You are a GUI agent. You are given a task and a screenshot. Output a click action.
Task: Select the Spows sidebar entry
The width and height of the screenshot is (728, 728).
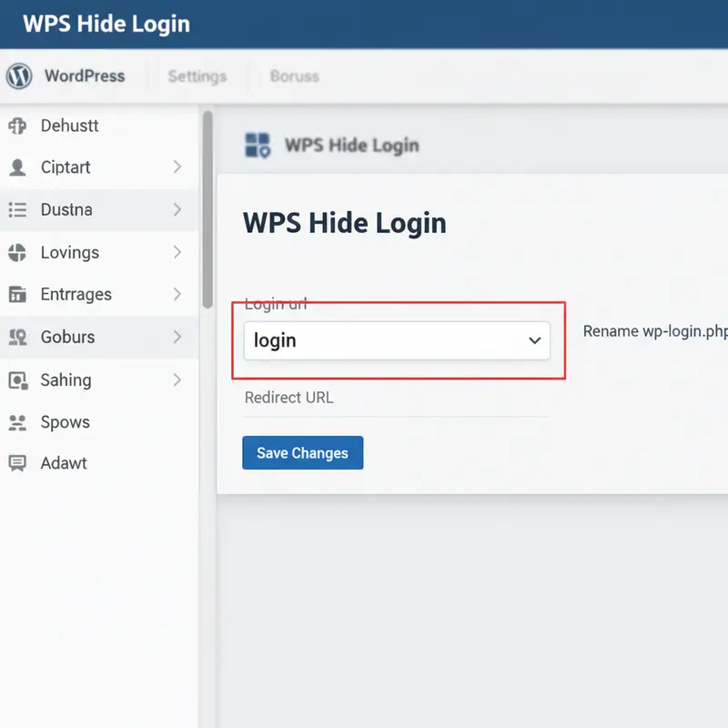tap(17, 421)
